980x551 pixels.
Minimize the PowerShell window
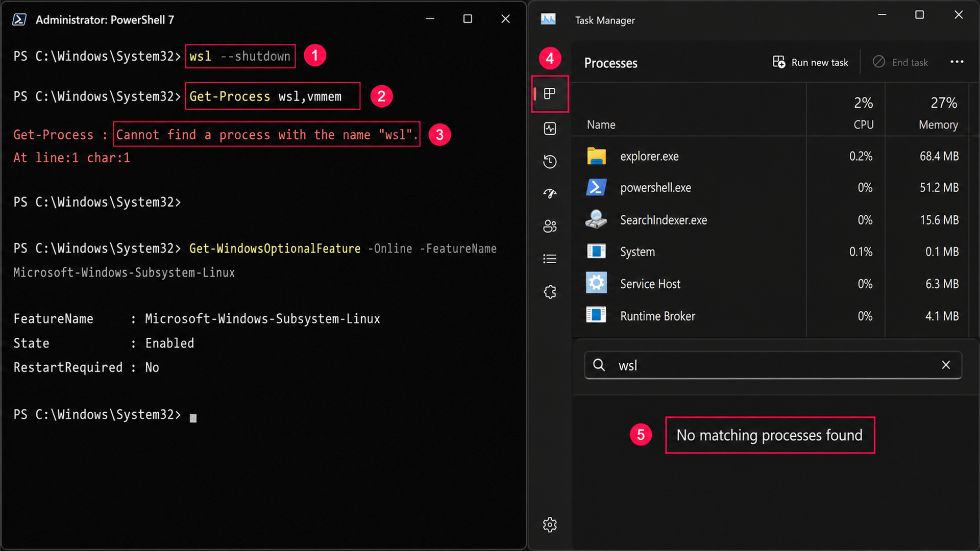(430, 19)
